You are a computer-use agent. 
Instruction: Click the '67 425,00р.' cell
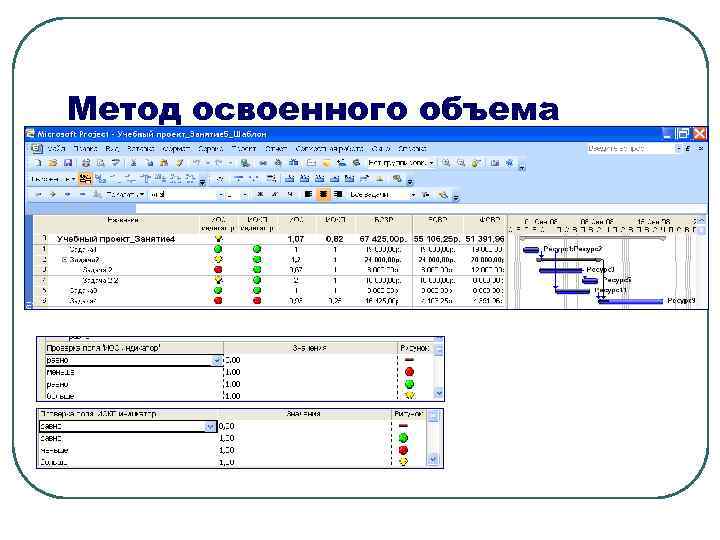pyautogui.click(x=383, y=239)
